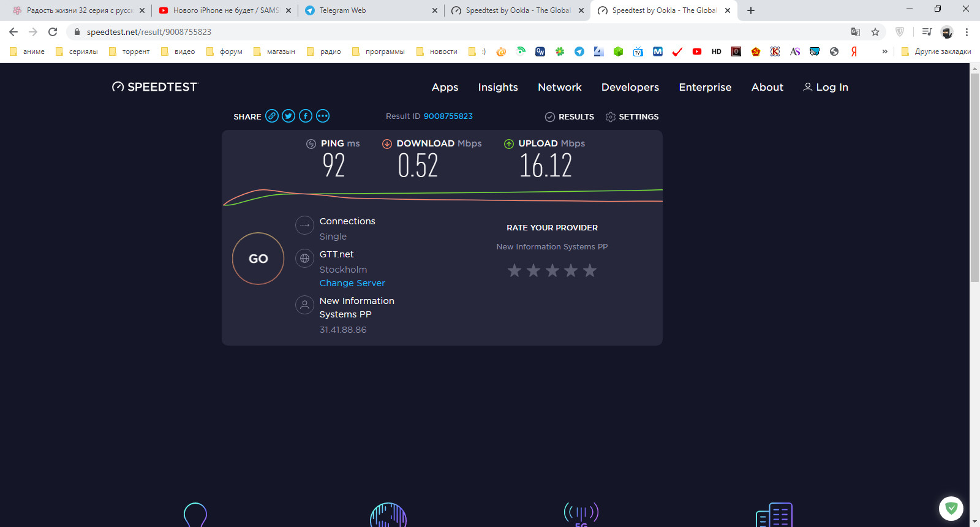Click the Connections arrow icon
Image resolution: width=980 pixels, height=527 pixels.
304,225
